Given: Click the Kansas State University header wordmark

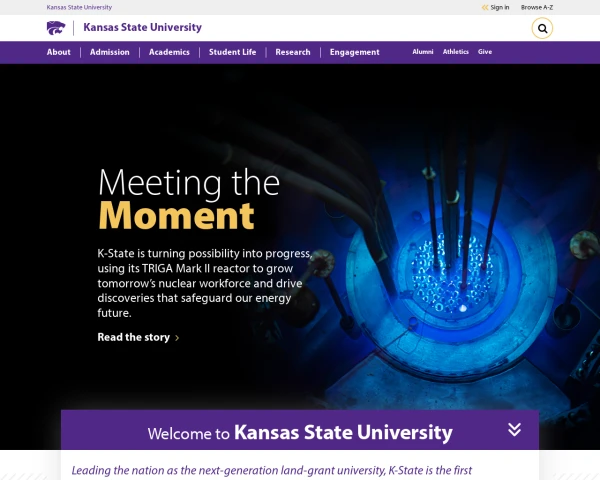Looking at the screenshot, I should point(142,28).
